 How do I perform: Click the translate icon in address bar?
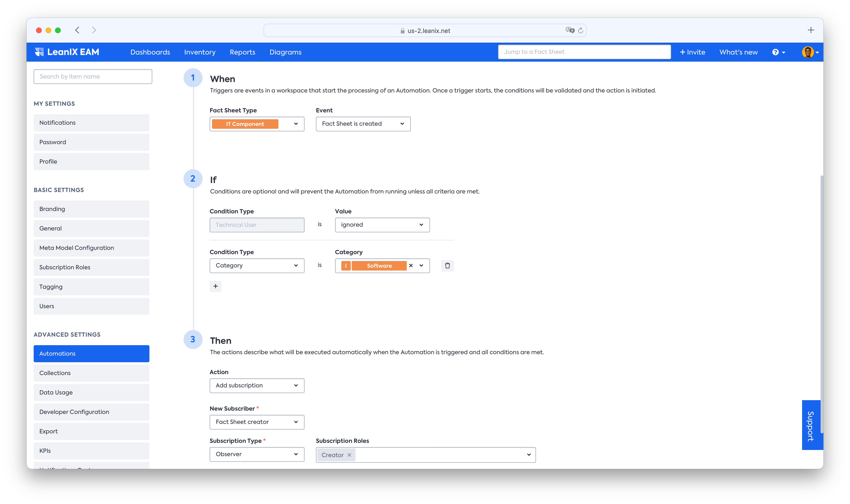(570, 30)
